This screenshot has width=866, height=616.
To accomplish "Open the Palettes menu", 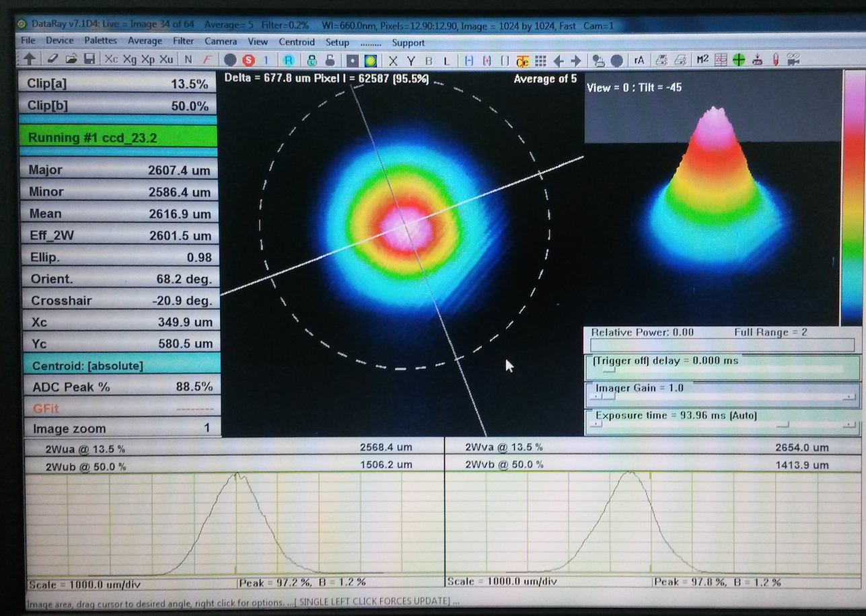I will click(101, 41).
